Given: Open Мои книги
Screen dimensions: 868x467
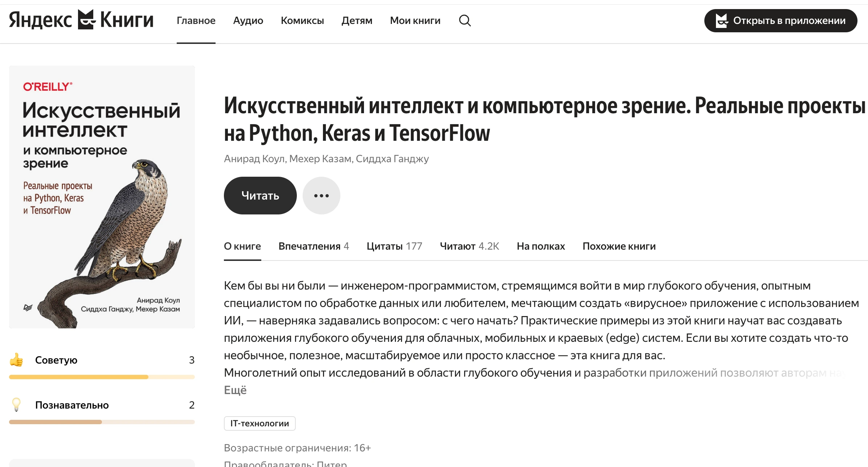Looking at the screenshot, I should tap(415, 21).
